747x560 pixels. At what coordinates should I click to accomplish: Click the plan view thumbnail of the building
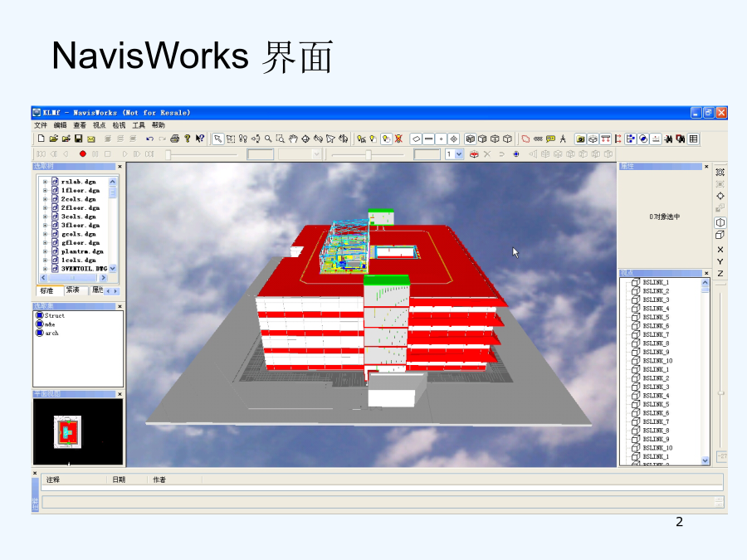[68, 431]
